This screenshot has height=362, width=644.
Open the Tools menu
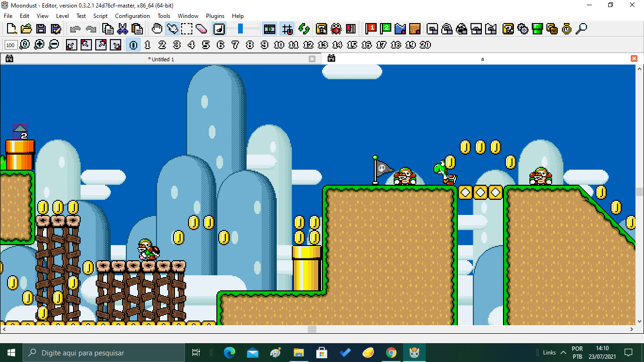(x=164, y=16)
